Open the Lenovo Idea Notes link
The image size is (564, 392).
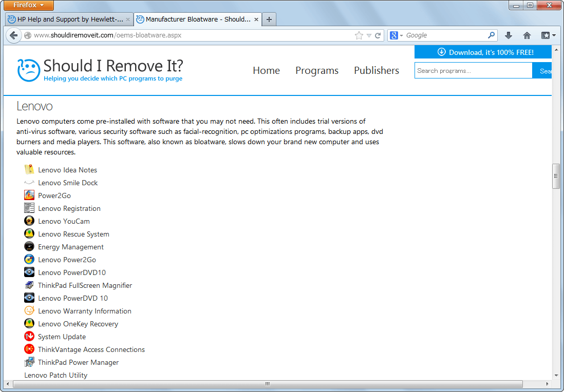pyautogui.click(x=68, y=170)
